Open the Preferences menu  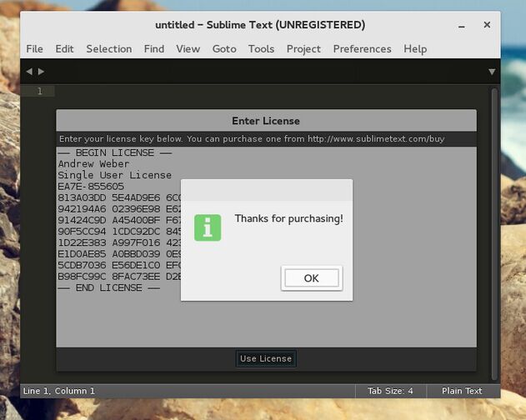pyautogui.click(x=363, y=49)
